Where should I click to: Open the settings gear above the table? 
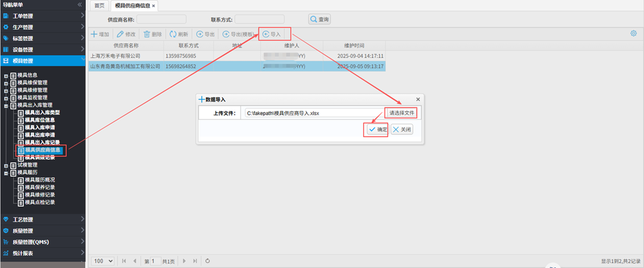click(x=633, y=34)
